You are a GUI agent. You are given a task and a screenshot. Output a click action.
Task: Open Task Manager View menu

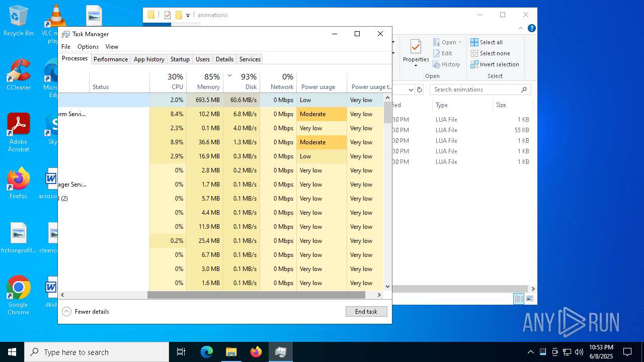coord(112,47)
